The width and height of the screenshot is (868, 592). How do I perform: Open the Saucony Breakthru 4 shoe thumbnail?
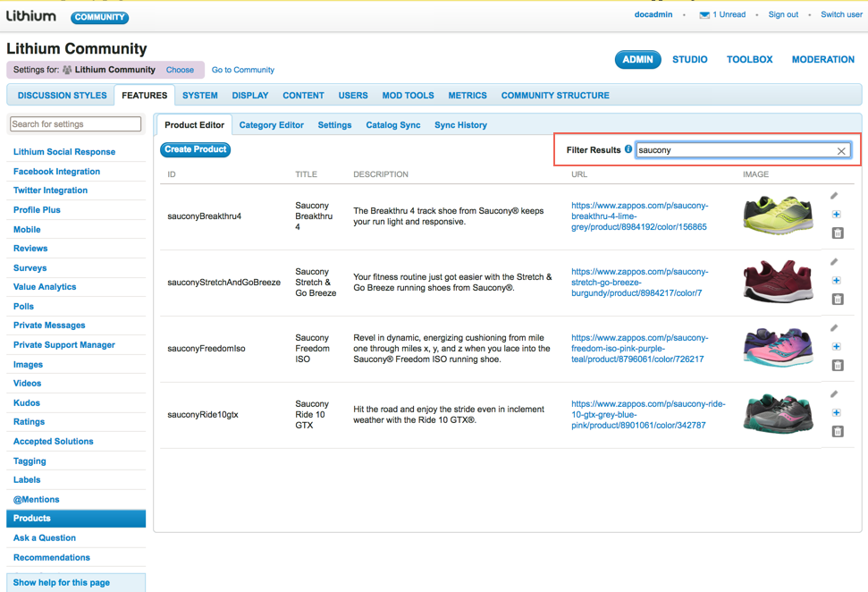pos(779,215)
